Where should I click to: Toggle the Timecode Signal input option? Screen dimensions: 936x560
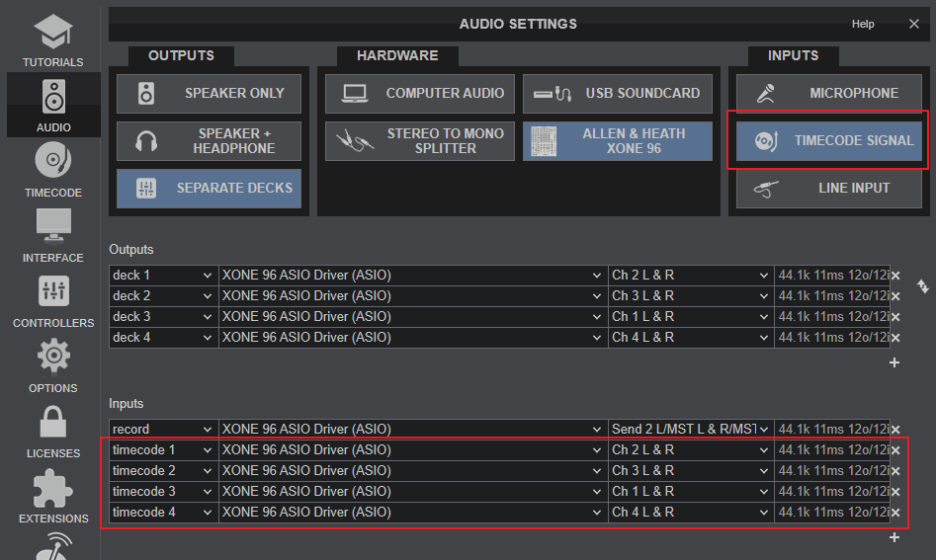coord(829,141)
